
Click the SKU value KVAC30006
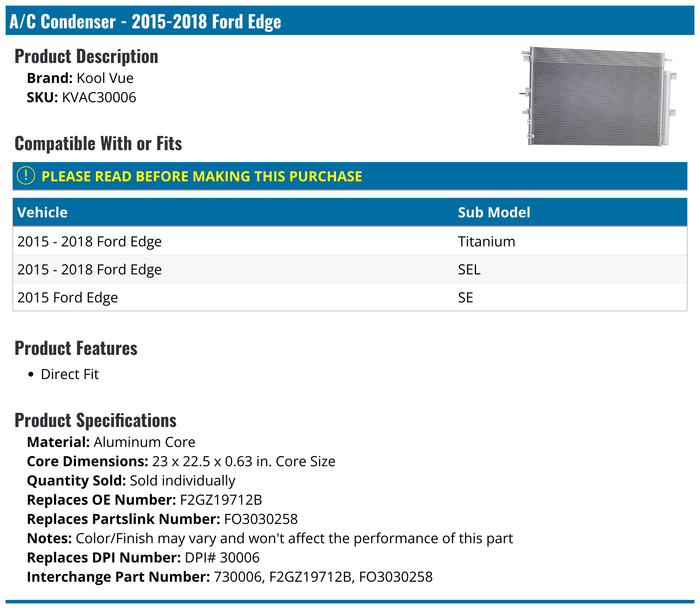pyautogui.click(x=99, y=97)
